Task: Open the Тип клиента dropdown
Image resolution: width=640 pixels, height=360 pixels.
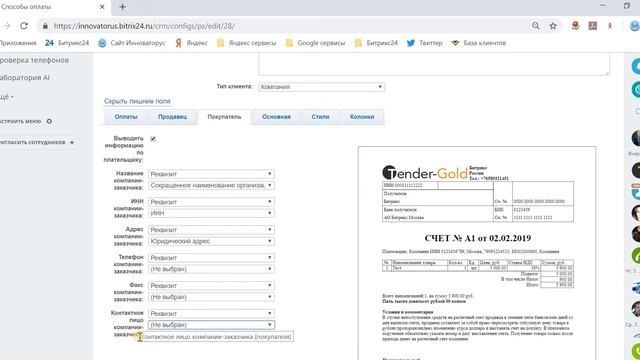Action: (x=322, y=87)
